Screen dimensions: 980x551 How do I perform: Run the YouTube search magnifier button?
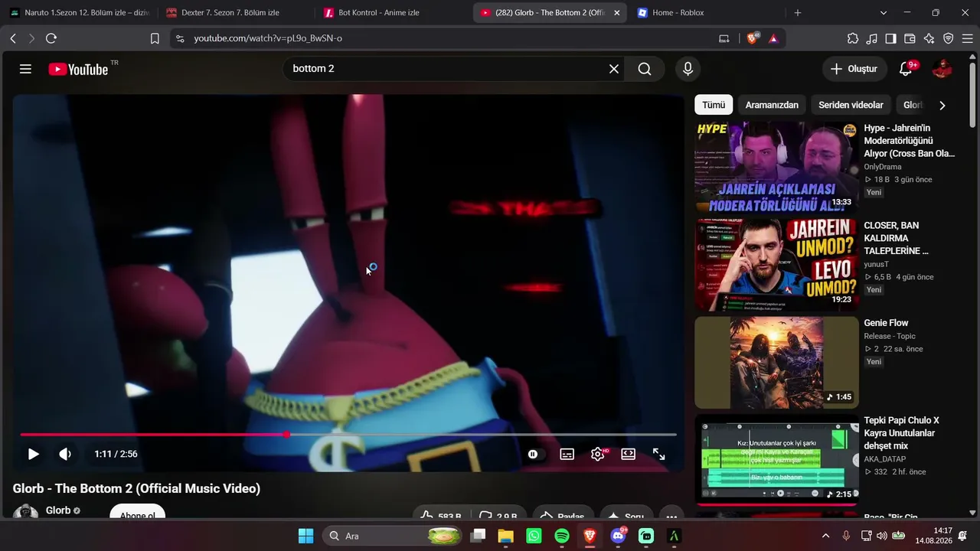(645, 69)
